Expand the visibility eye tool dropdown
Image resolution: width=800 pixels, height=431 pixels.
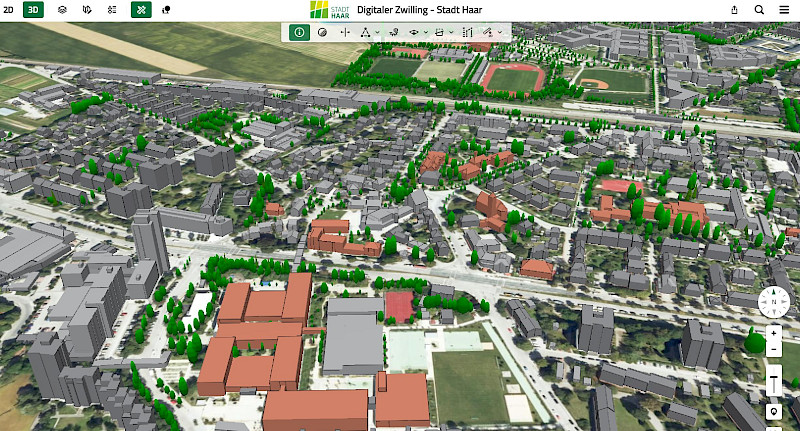427,32
